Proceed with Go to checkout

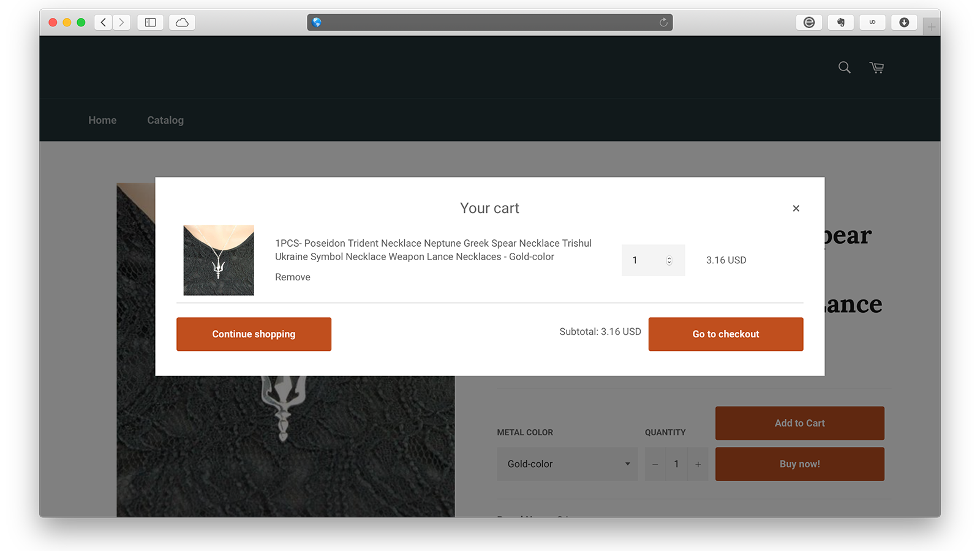tap(725, 334)
